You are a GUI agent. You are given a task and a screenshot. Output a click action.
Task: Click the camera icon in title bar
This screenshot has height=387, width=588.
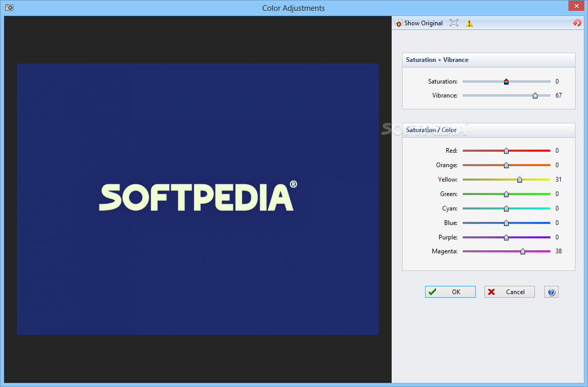(9, 8)
